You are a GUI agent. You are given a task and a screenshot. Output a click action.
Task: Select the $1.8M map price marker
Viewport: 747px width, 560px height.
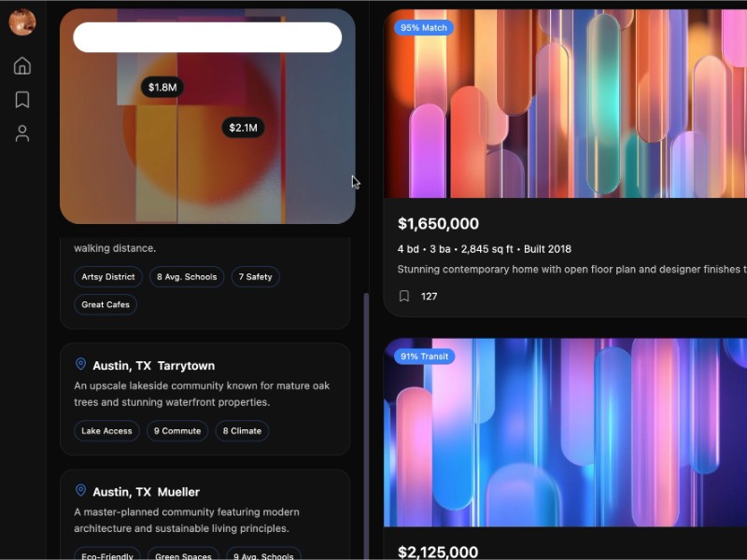click(x=162, y=88)
